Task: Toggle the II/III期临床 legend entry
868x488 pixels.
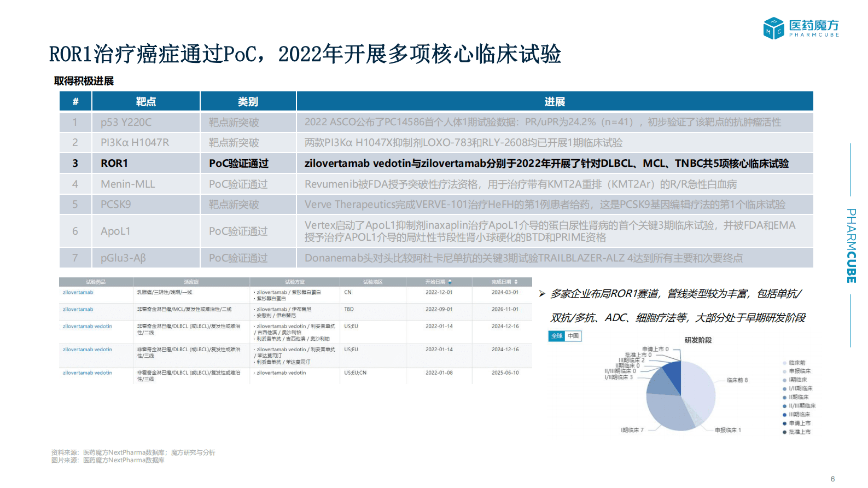Action: click(x=799, y=406)
